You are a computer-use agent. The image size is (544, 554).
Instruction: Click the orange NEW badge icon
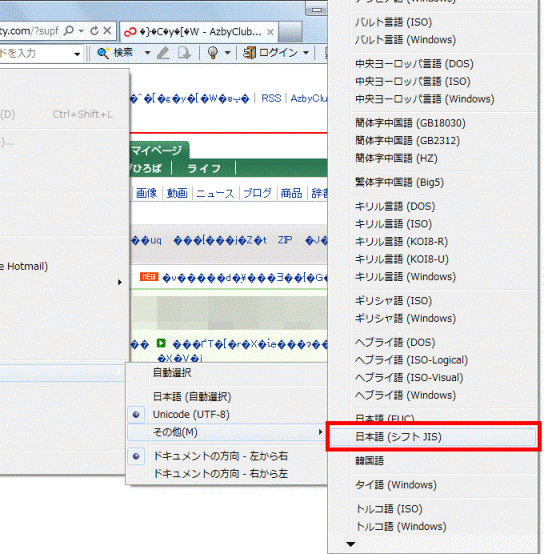point(149,277)
